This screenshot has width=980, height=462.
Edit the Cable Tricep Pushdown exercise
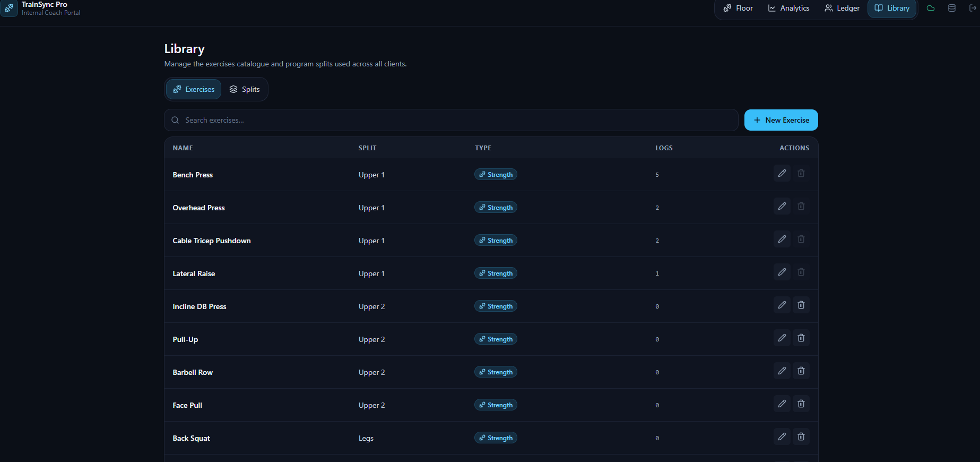point(782,239)
